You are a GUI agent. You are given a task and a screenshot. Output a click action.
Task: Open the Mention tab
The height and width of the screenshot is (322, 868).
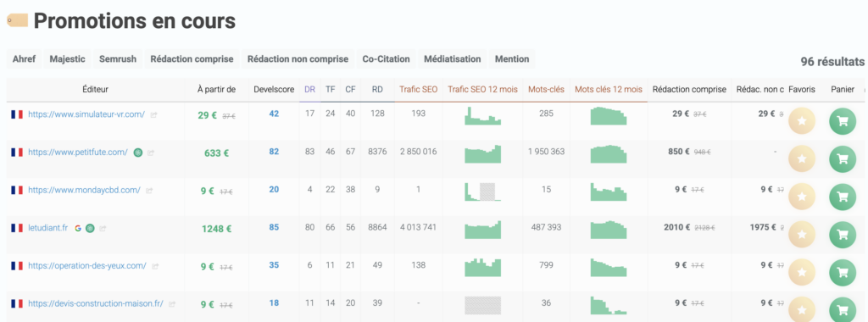click(512, 58)
